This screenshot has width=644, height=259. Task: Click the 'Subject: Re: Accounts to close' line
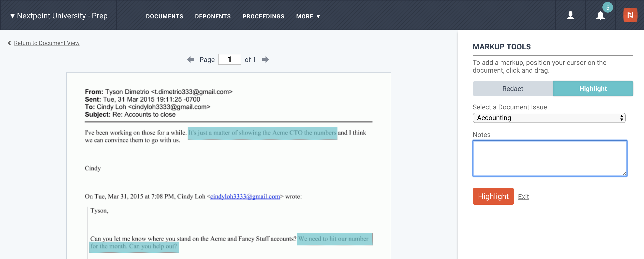tap(130, 114)
